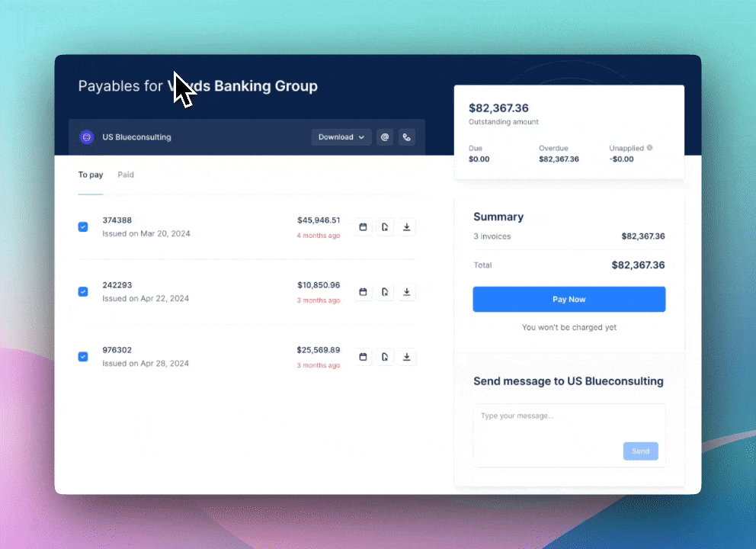Click the phone call icon in header

(x=406, y=137)
